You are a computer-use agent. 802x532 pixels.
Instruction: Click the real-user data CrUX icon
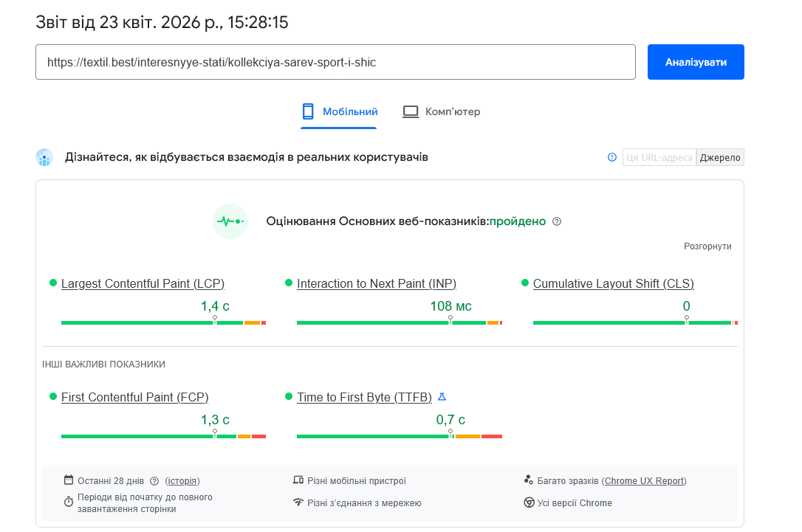click(44, 157)
